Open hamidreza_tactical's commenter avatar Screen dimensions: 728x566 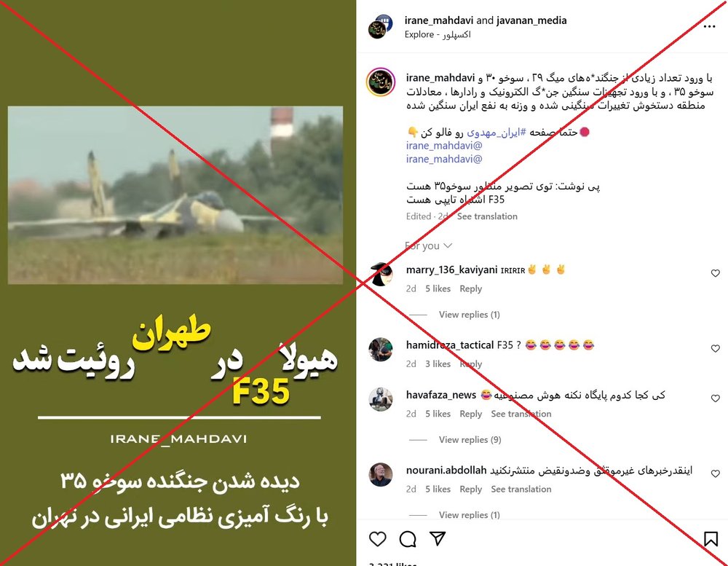coord(380,350)
